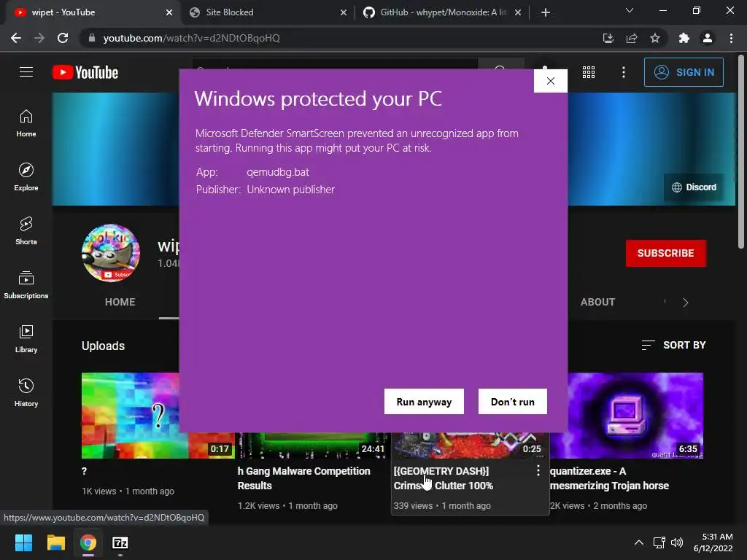Open History in YouTube sidebar

[x=26, y=393]
